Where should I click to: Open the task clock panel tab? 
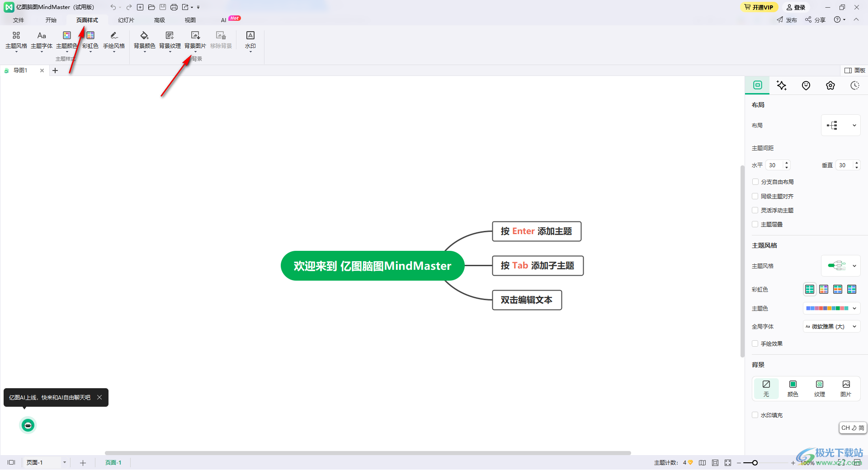pyautogui.click(x=855, y=85)
